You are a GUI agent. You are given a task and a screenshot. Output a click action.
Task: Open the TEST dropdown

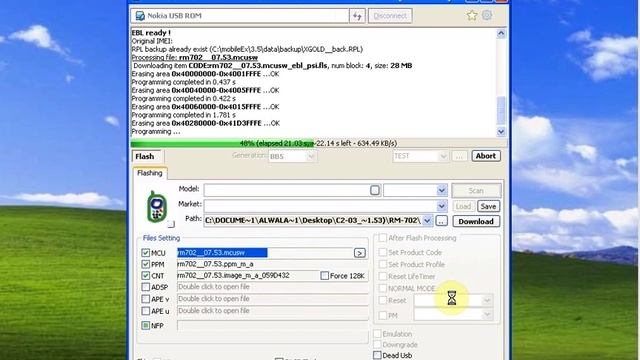click(x=443, y=156)
